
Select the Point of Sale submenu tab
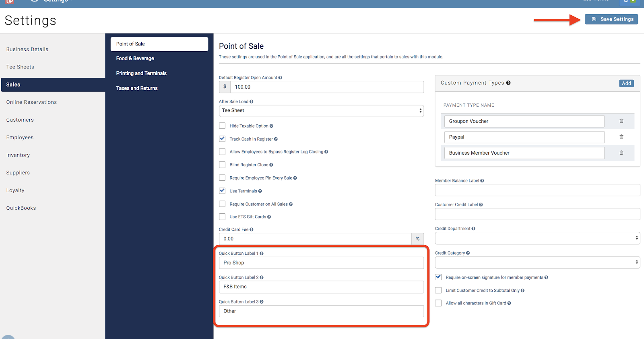tap(159, 44)
